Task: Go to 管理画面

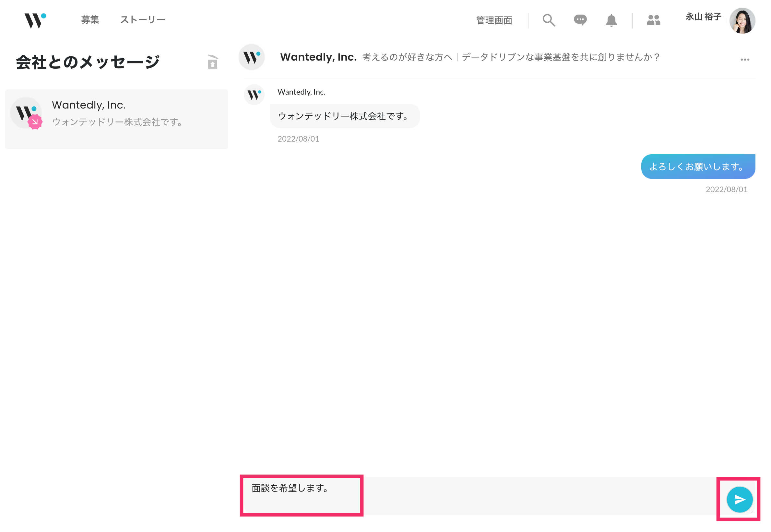Action: [494, 20]
